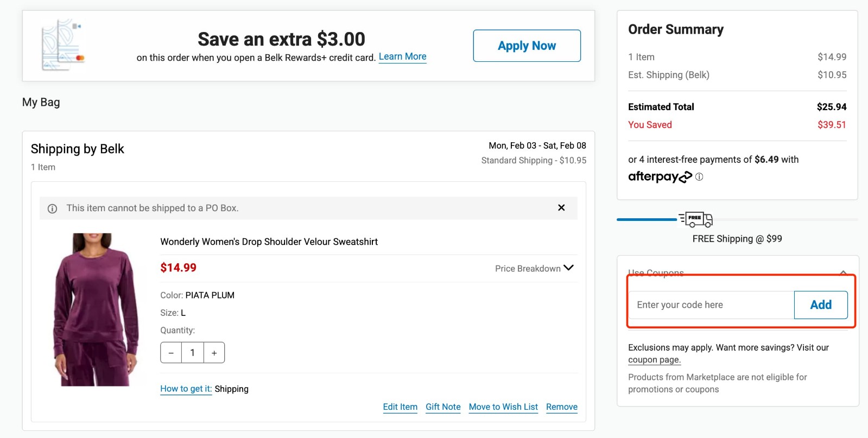Click Apply Now for Belk Rewards card
The width and height of the screenshot is (868, 438).
tap(527, 46)
